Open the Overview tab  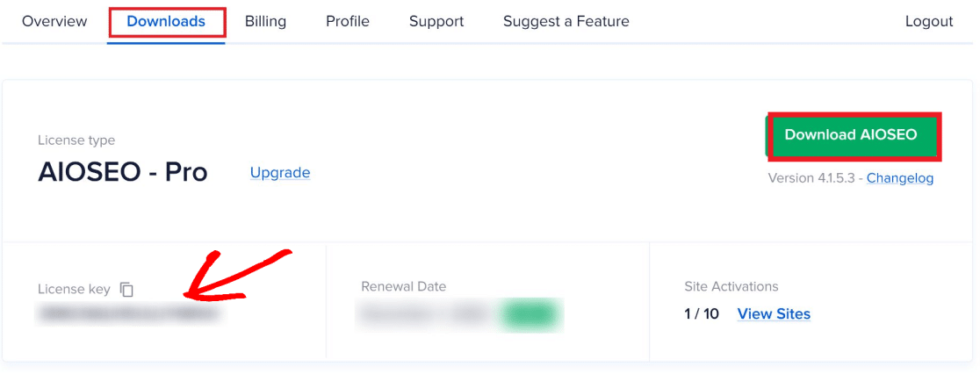pos(54,21)
